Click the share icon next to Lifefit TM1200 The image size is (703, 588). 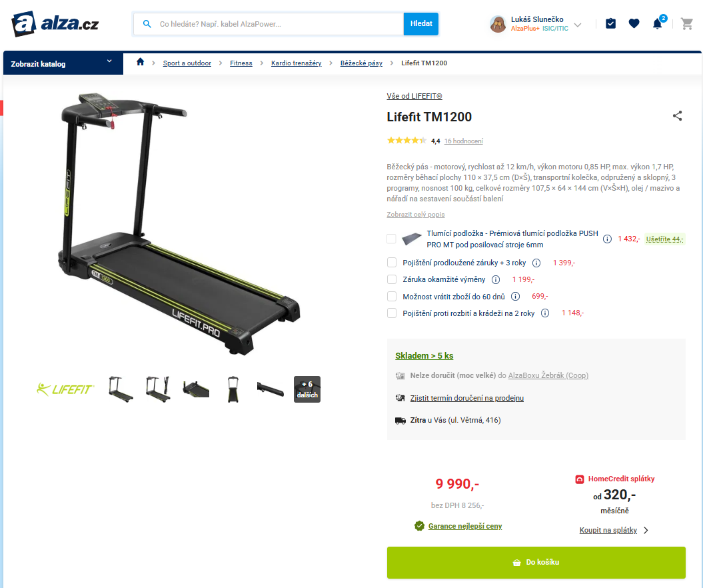point(678,116)
